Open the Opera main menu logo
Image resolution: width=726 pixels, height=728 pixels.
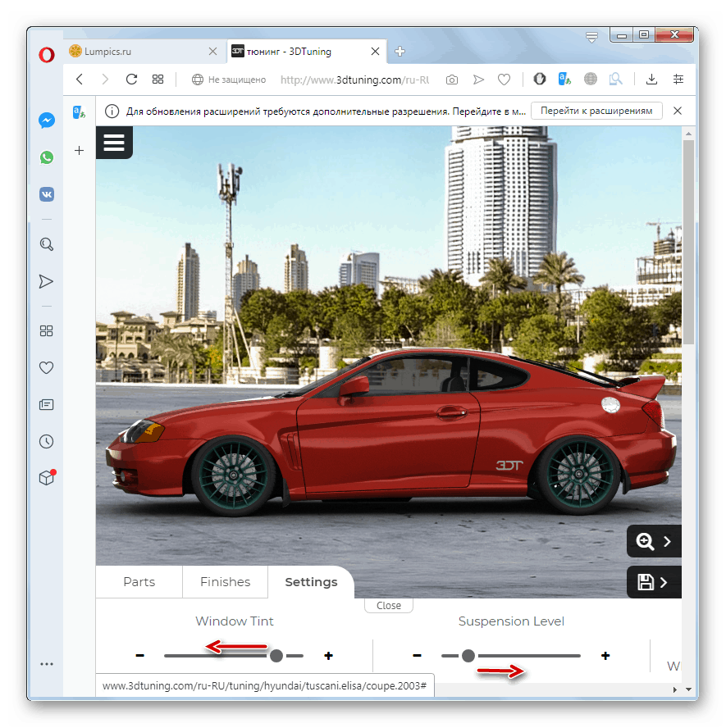(x=47, y=55)
